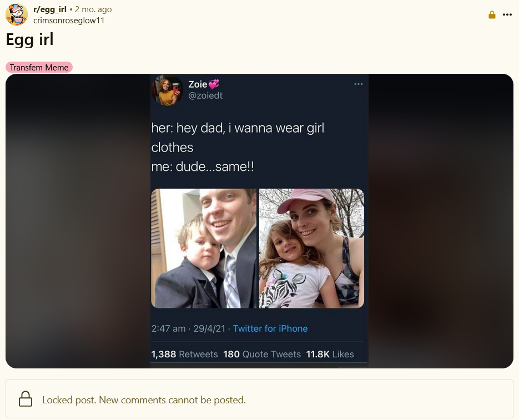Click the Egg irl post title
The width and height of the screenshot is (519, 420).
tap(29, 39)
